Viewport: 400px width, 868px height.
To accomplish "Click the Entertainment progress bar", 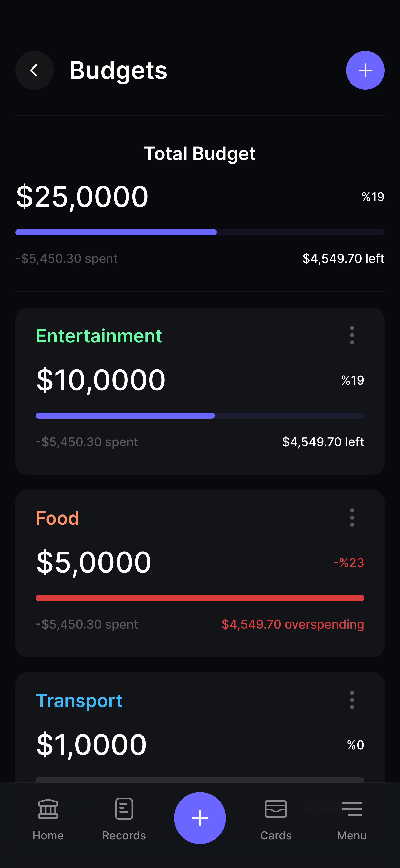I will click(x=200, y=415).
